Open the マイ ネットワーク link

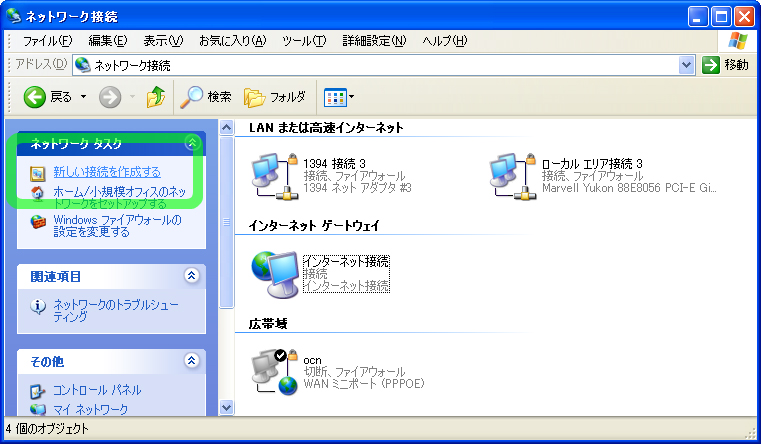click(90, 410)
